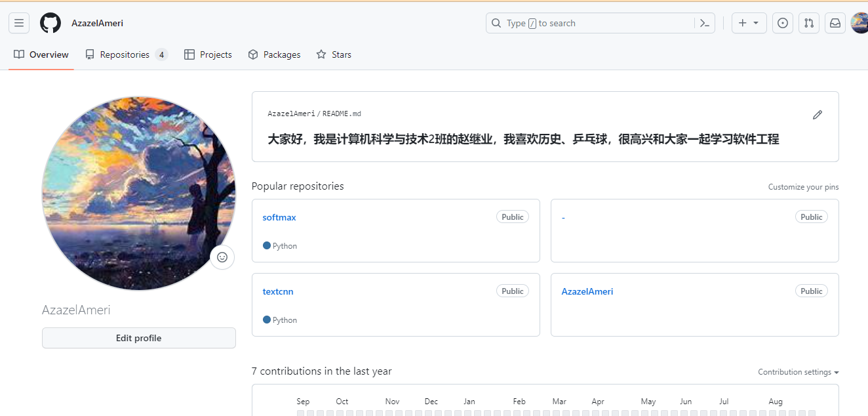Open the README.md file link

click(342, 114)
